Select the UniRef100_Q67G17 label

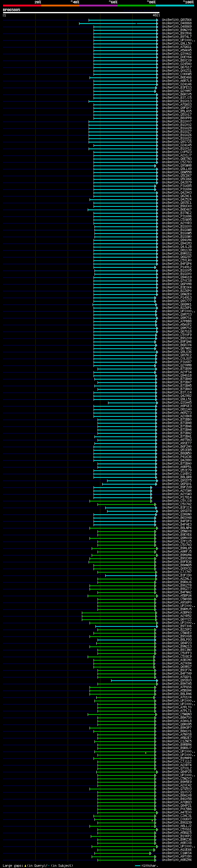(x=176, y=67)
